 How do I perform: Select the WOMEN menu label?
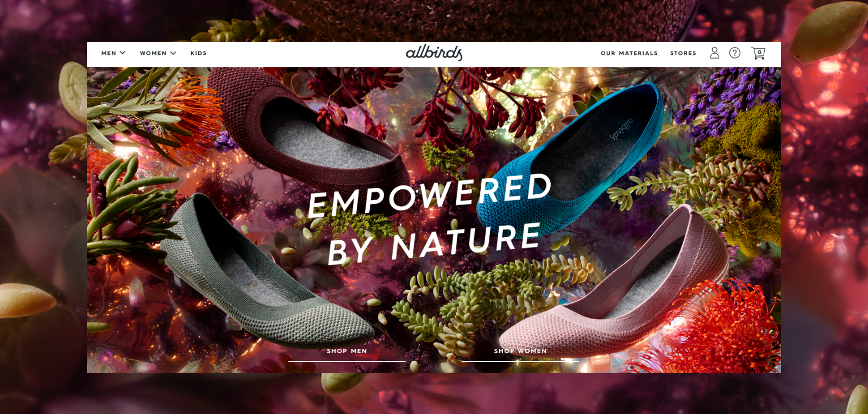tap(153, 53)
